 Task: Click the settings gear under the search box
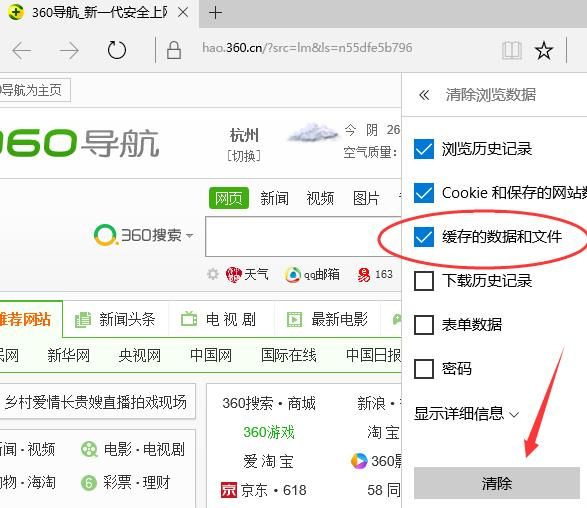pos(213,274)
